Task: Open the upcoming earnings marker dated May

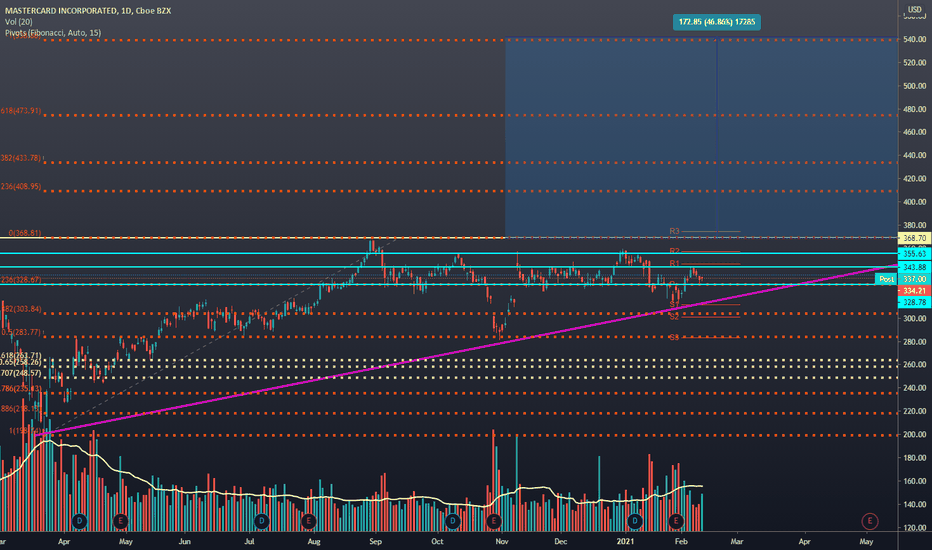Action: coord(870,521)
